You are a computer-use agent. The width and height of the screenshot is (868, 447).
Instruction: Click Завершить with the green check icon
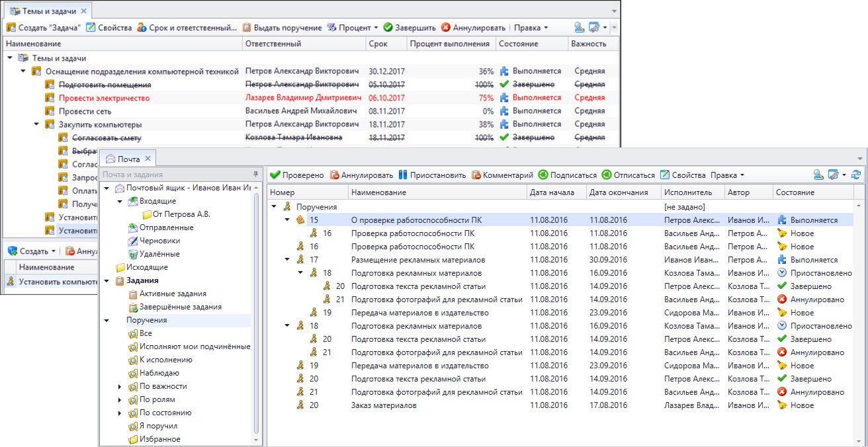(410, 28)
